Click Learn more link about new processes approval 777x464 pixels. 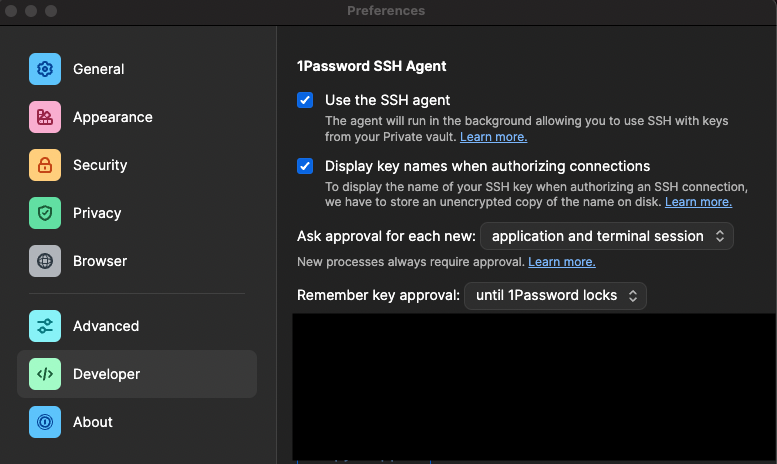(561, 262)
